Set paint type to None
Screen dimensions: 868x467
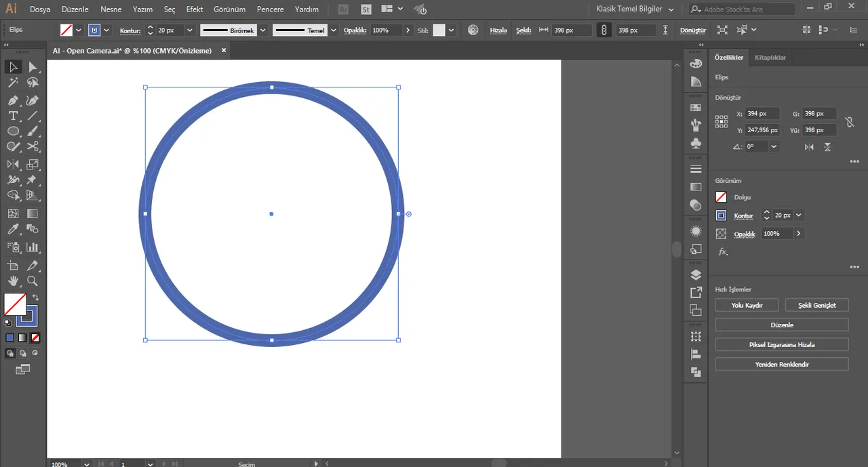(35, 338)
